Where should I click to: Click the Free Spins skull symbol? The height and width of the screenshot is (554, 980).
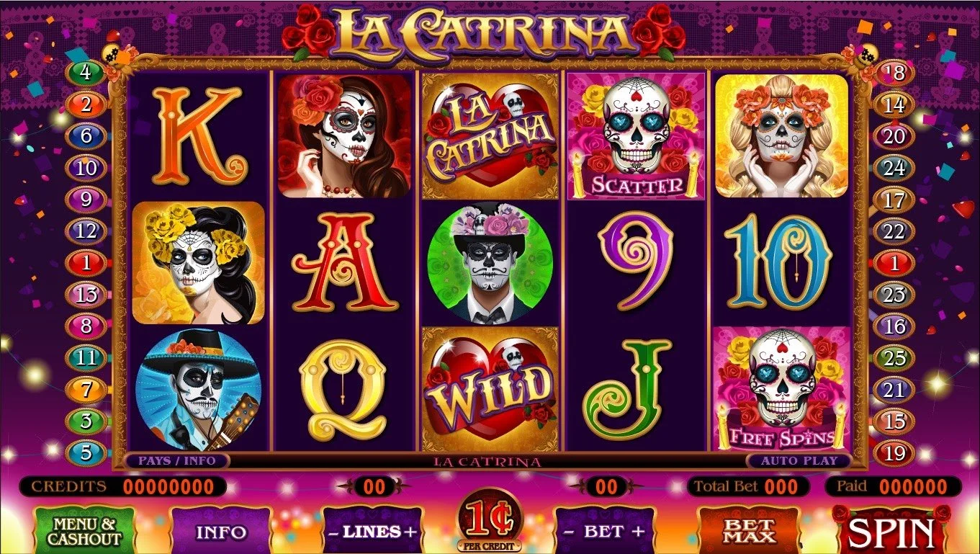(781, 389)
